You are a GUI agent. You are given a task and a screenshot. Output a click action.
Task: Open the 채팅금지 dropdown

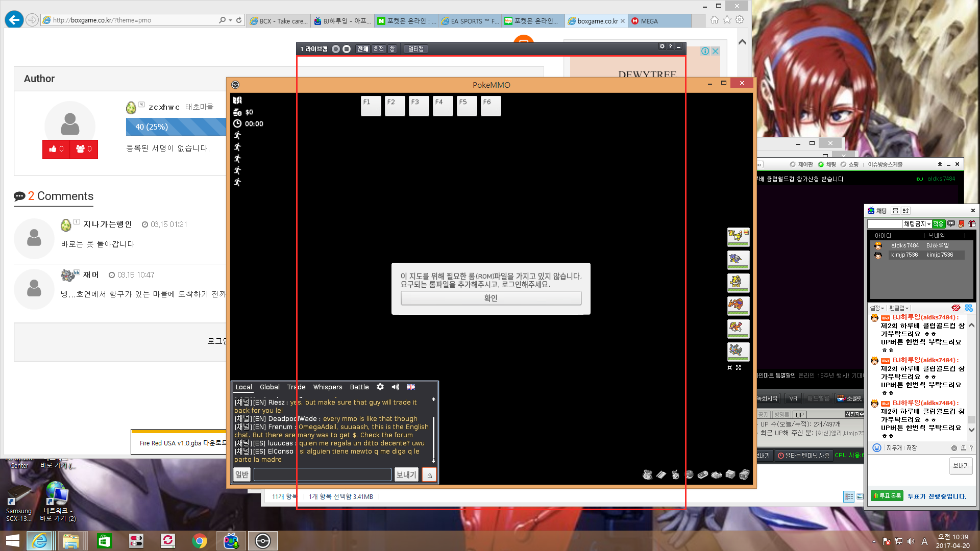pos(917,224)
